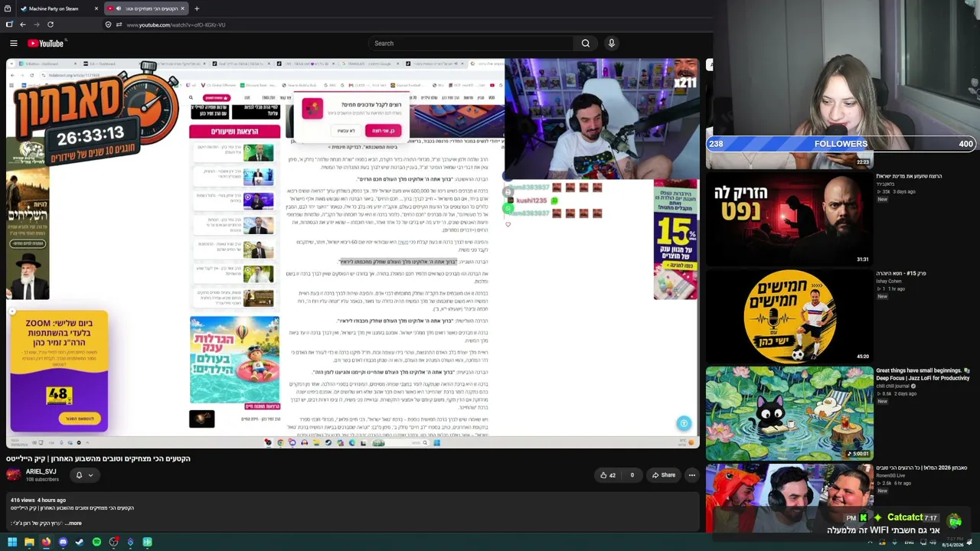Viewport: 980px width, 551px height.
Task: Open Spotify from the taskbar
Action: pyautogui.click(x=96, y=542)
